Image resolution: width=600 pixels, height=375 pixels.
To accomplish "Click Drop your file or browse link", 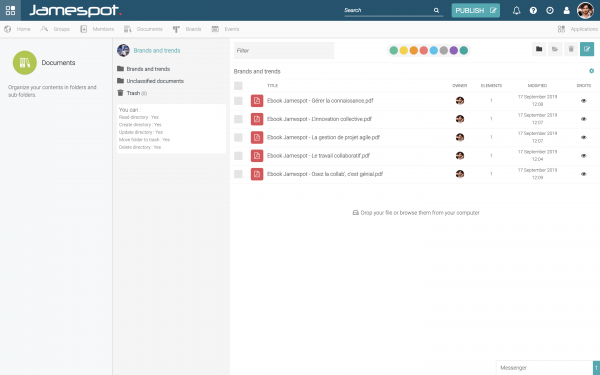I will 416,213.
